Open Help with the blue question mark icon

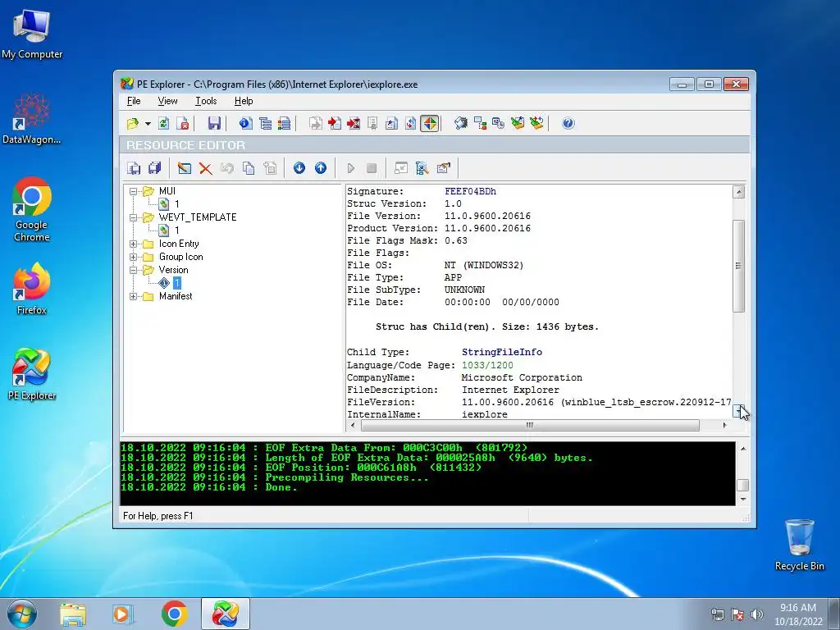[x=568, y=124]
